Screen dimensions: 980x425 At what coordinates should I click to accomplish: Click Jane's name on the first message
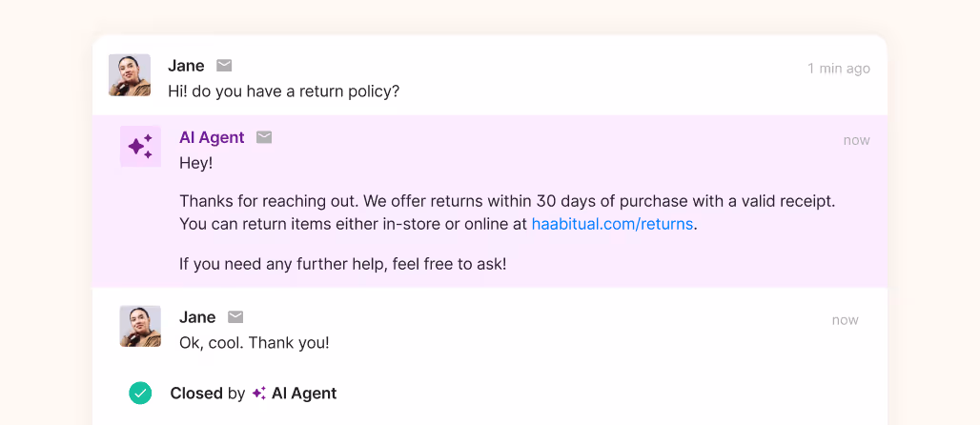(186, 66)
